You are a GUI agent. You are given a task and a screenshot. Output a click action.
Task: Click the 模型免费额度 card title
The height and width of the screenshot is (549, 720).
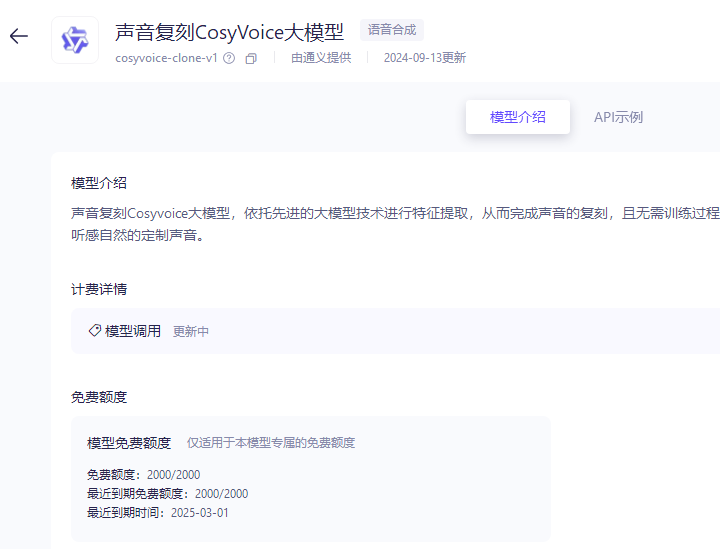[129, 443]
